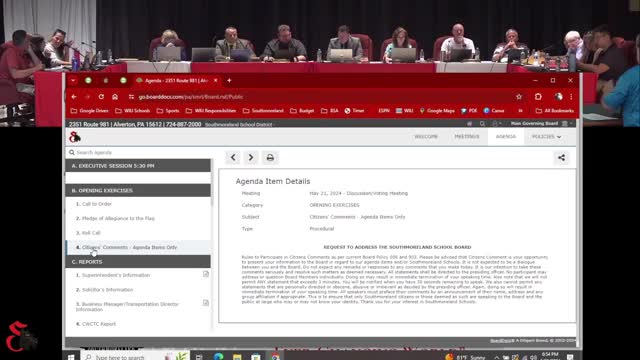Open the Chrome three-dot menu
Screen dimensions: 640x360
571,97
